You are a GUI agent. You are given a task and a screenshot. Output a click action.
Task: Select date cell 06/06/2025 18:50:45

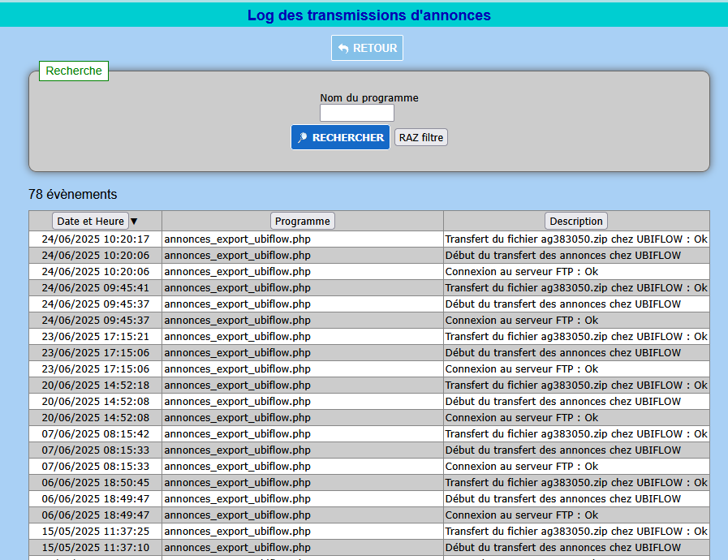[96, 483]
